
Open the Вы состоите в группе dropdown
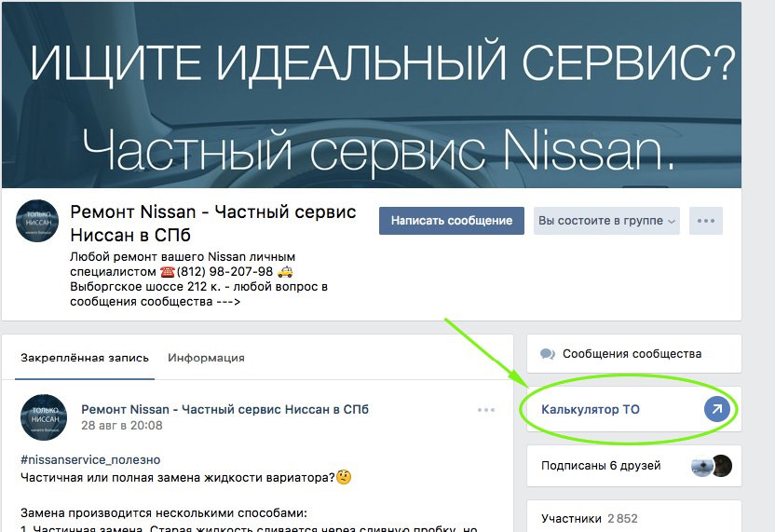(x=606, y=221)
